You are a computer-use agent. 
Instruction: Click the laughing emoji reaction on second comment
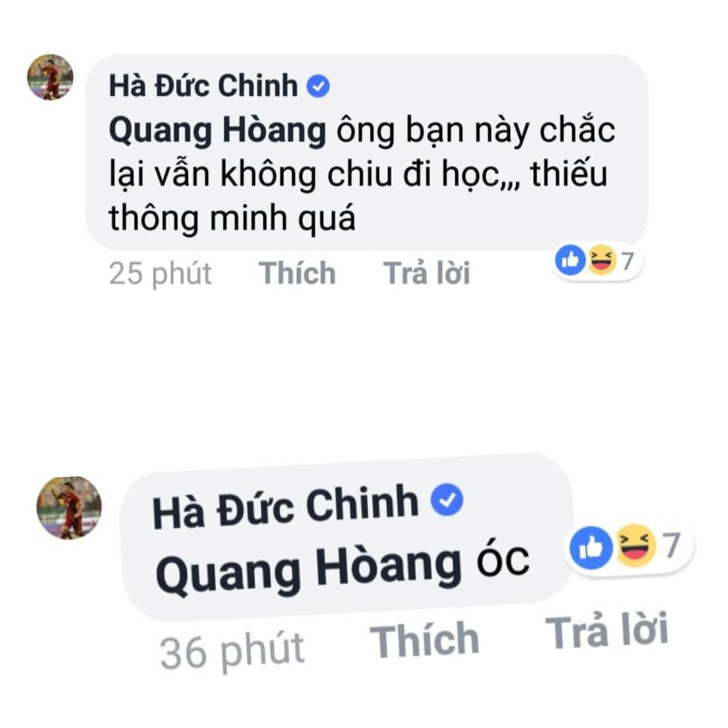(x=635, y=545)
